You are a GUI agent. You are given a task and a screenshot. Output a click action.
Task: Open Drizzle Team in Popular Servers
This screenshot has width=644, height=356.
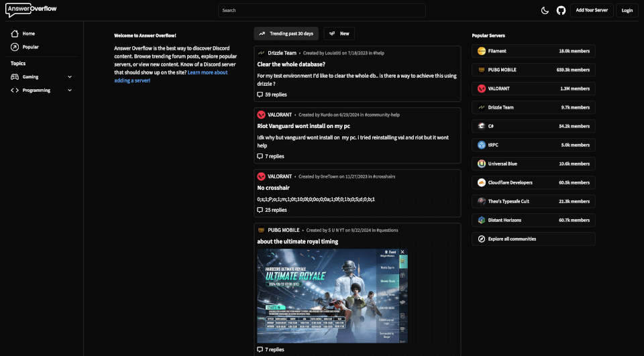click(533, 107)
